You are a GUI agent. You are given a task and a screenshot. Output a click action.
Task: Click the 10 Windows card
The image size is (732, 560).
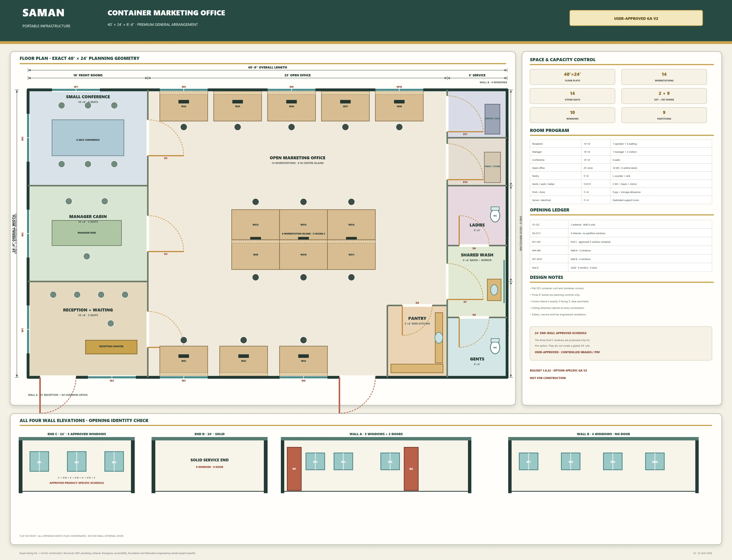tap(572, 115)
